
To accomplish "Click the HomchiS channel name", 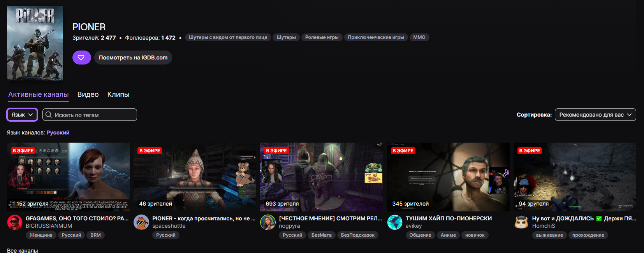I will [544, 226].
